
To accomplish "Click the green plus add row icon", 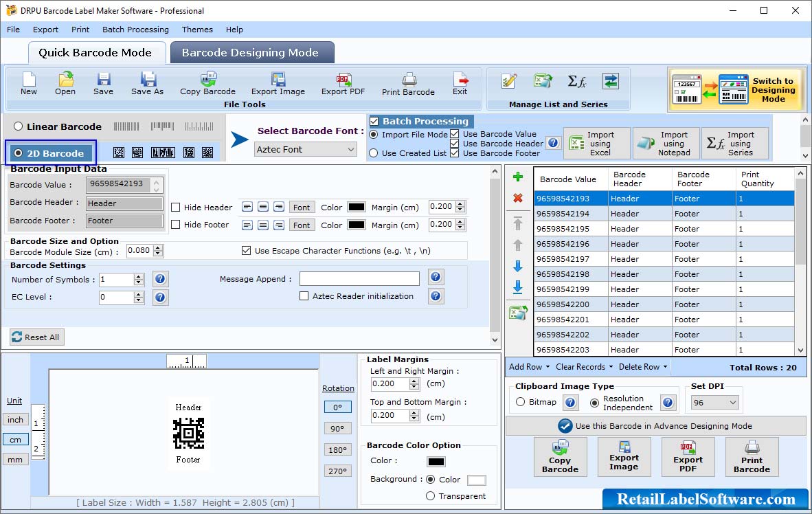I will click(x=517, y=177).
